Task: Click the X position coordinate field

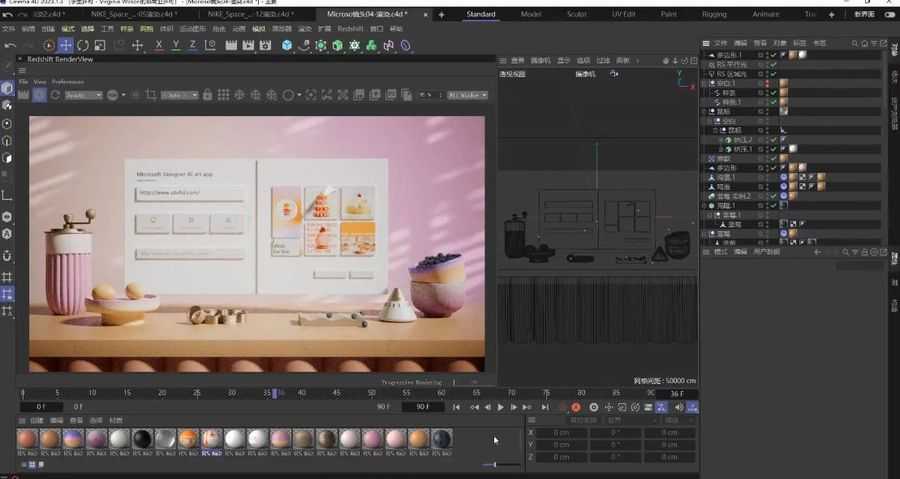Action: click(x=561, y=433)
